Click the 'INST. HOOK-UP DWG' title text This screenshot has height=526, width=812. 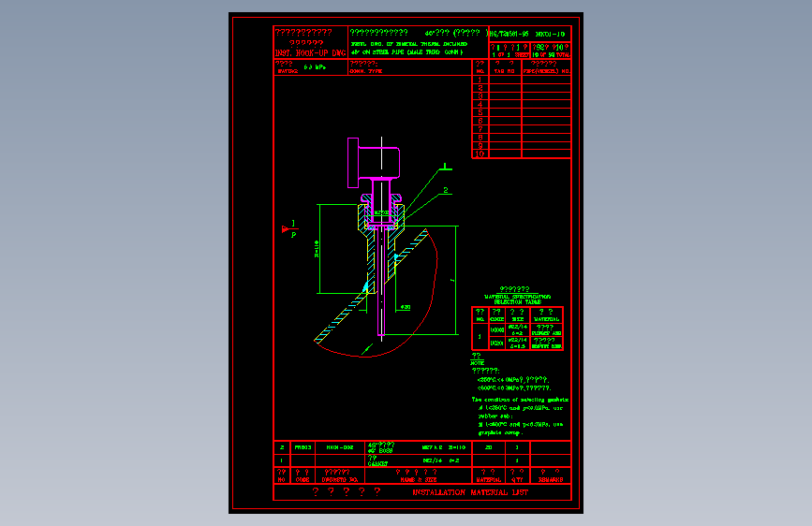[310, 53]
